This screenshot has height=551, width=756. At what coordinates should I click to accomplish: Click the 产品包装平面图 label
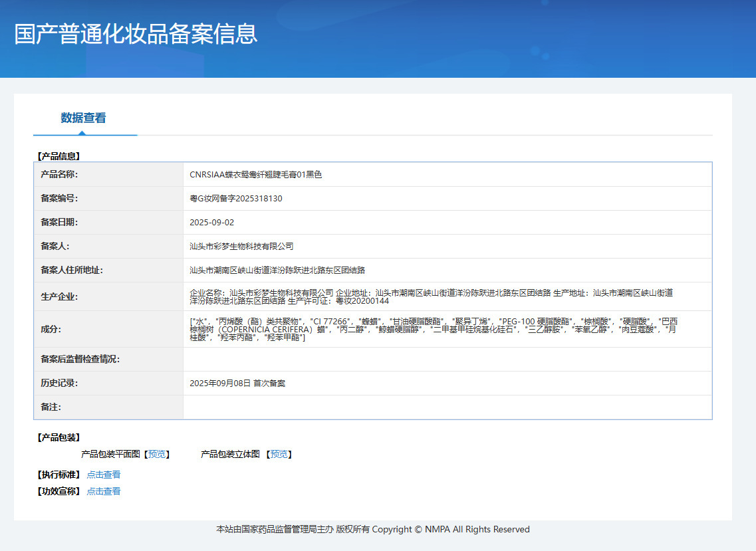[x=110, y=454]
